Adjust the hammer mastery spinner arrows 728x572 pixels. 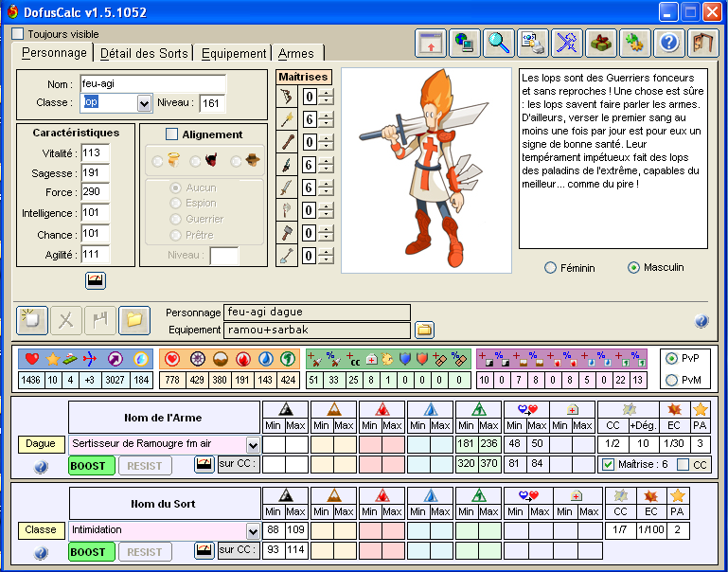[x=327, y=233]
